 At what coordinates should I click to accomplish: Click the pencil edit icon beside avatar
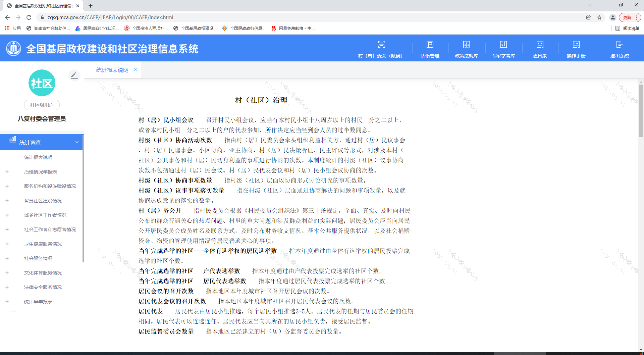(74, 75)
